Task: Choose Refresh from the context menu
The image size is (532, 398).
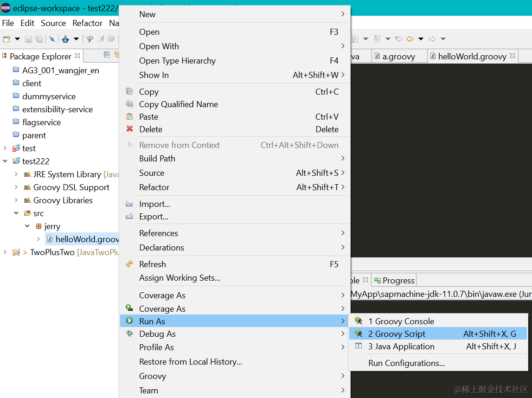Action: (x=235, y=264)
